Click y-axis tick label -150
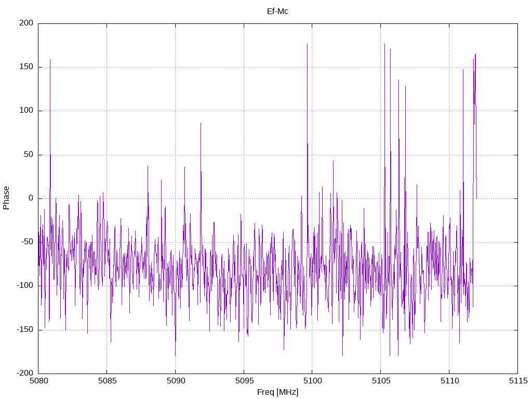532x399 pixels. (x=25, y=329)
